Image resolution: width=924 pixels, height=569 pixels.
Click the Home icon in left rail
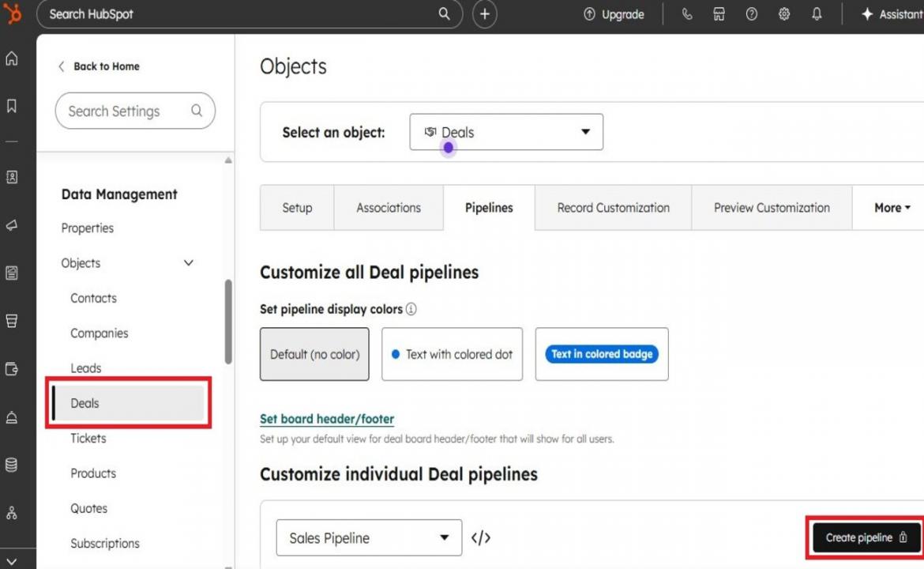pos(12,58)
